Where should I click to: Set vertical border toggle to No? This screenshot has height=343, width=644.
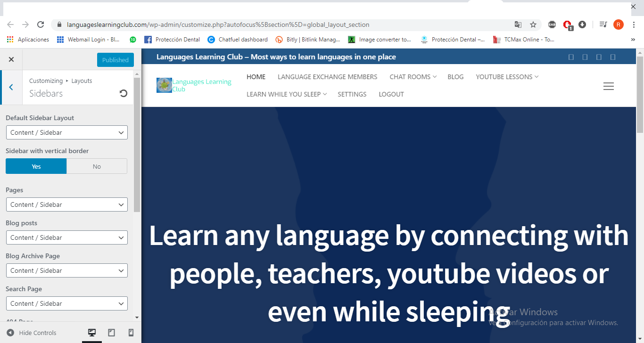coord(97,166)
